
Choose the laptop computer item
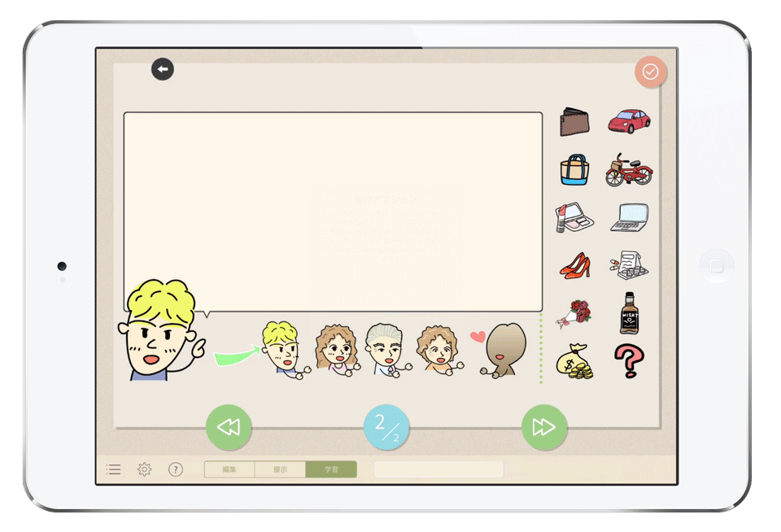[629, 217]
